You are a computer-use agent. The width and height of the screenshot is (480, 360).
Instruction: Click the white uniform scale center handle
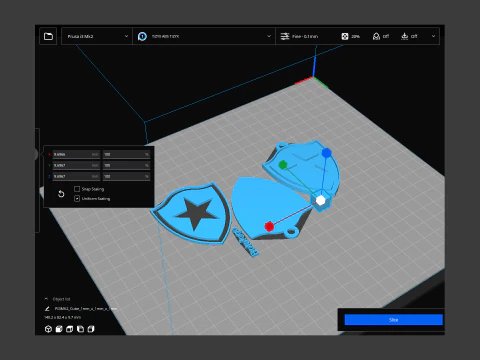click(x=320, y=200)
